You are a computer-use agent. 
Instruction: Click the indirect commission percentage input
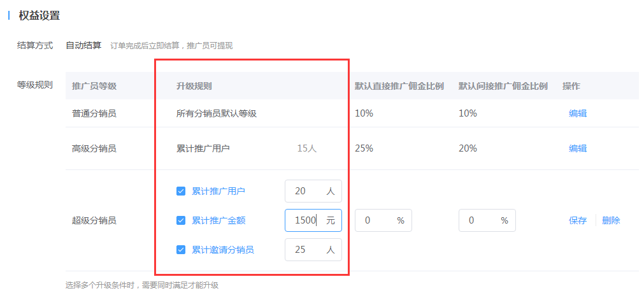[480, 220]
